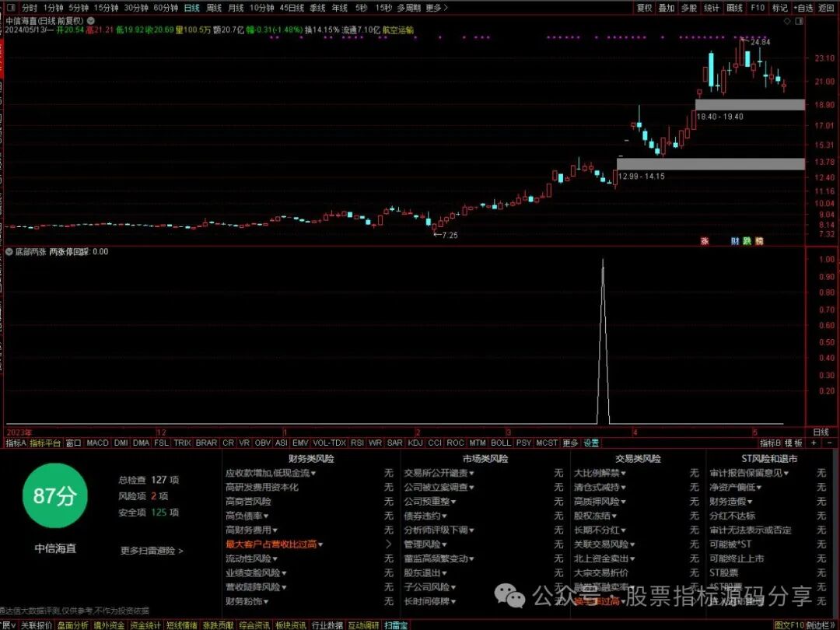Expand 公司被立案调查 risk item

439,488
